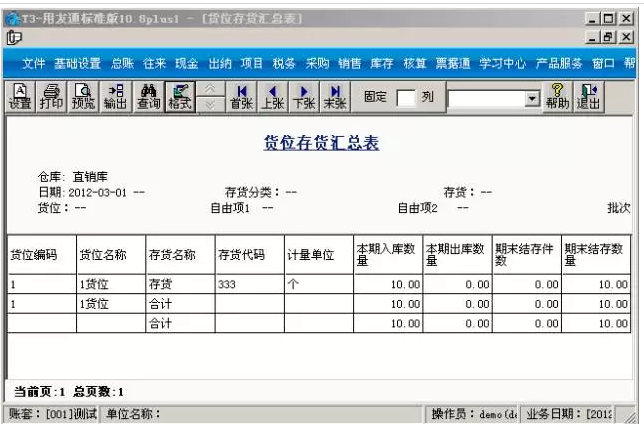The image size is (644, 424).
Task: Click the 业务日期 status bar entry
Action: (569, 414)
